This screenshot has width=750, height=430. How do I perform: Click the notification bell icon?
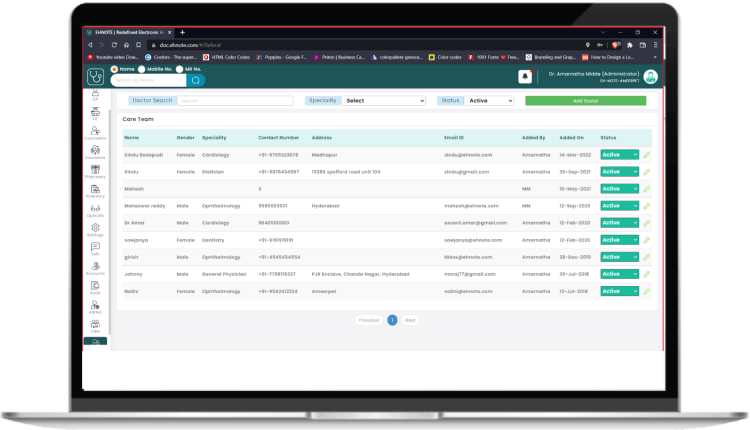(525, 77)
